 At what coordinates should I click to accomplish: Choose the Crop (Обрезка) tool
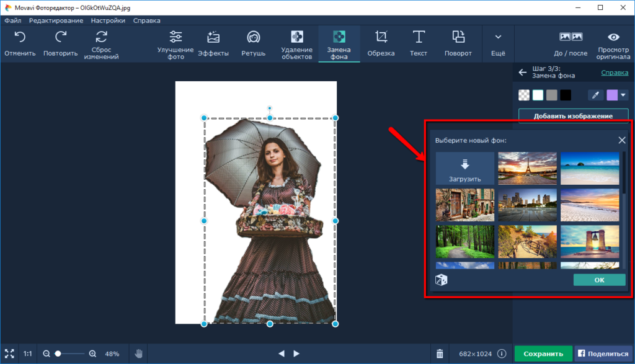coord(381,44)
